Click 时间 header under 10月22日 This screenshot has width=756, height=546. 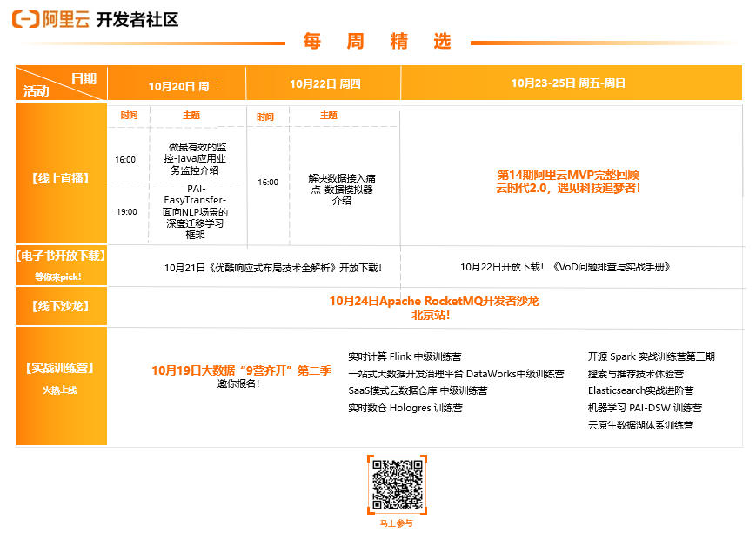coord(264,117)
